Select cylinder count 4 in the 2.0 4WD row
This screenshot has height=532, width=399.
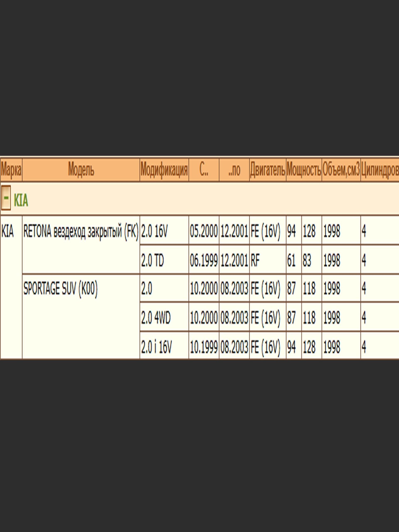click(380, 317)
